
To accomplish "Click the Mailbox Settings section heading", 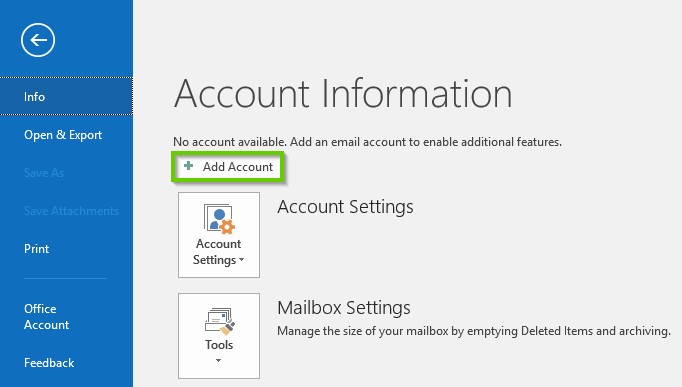I will click(x=344, y=308).
